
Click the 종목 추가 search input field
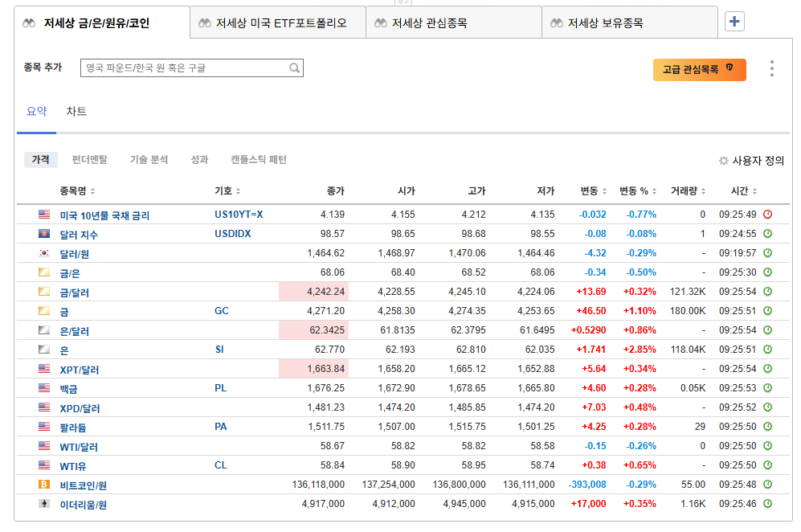[x=185, y=68]
